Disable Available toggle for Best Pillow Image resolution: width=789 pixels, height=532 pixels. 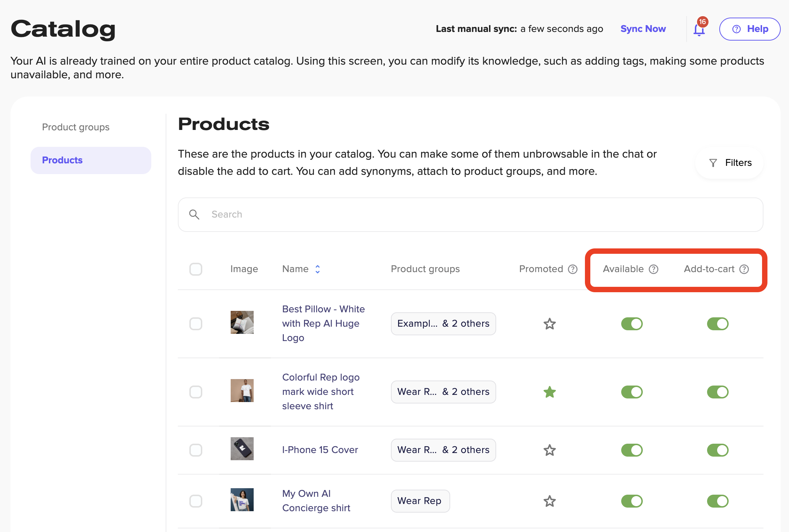(632, 324)
